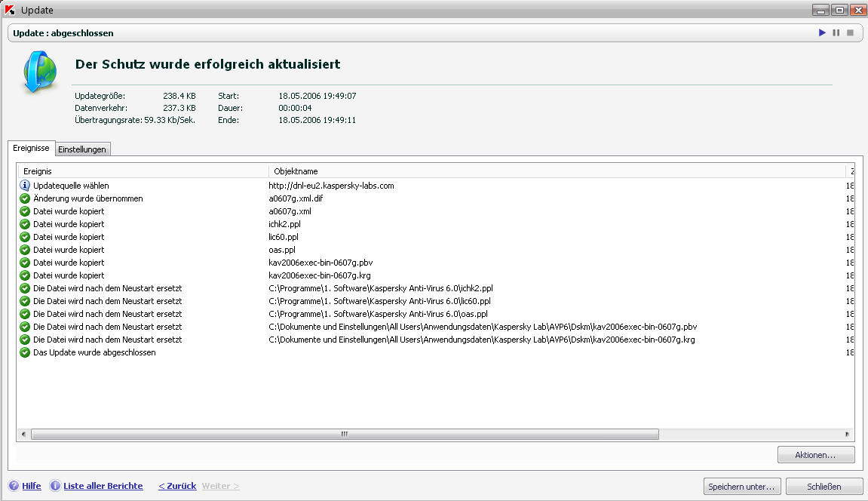Click the Kaspersky logo in title bar
The width and height of the screenshot is (868, 501).
(x=9, y=10)
